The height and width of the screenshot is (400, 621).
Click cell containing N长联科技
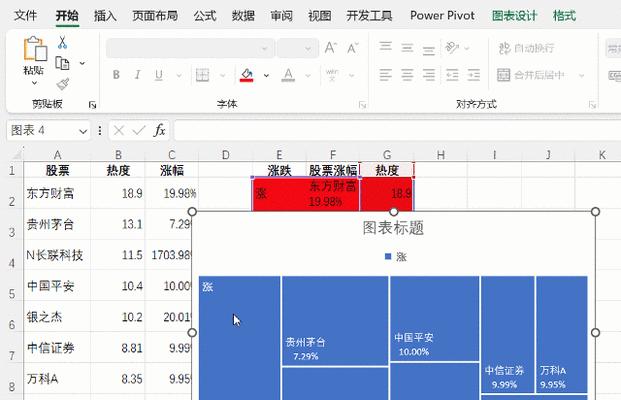(57, 255)
